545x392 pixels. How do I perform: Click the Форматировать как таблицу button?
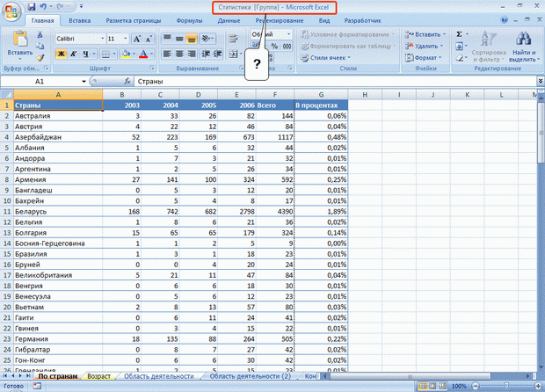coord(347,46)
